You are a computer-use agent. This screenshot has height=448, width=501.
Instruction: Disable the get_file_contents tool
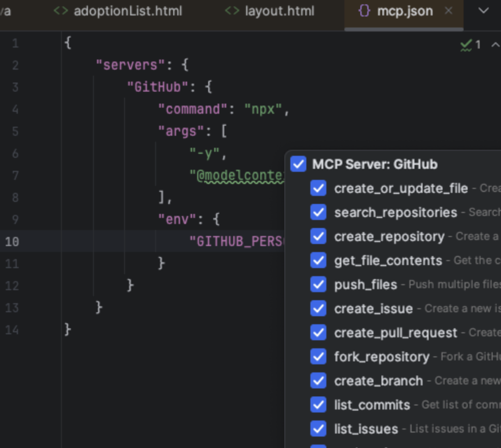(x=319, y=260)
